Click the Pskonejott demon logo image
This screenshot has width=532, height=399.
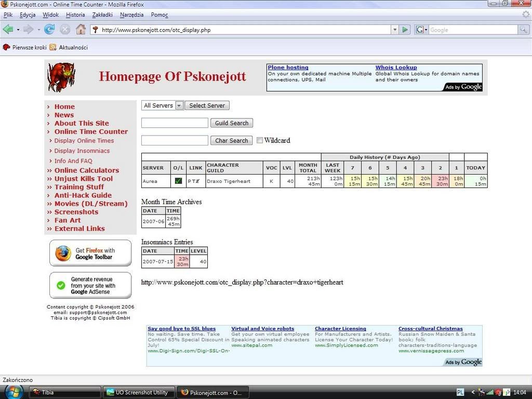(61, 77)
